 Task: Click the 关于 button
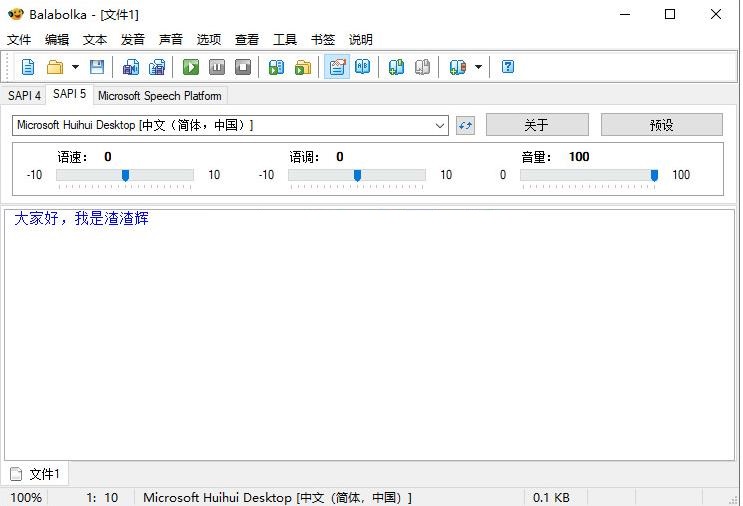537,125
